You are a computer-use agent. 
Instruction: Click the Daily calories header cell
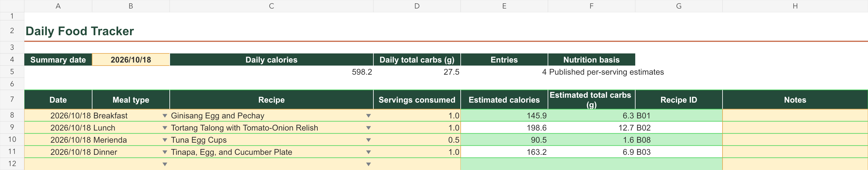(x=271, y=60)
